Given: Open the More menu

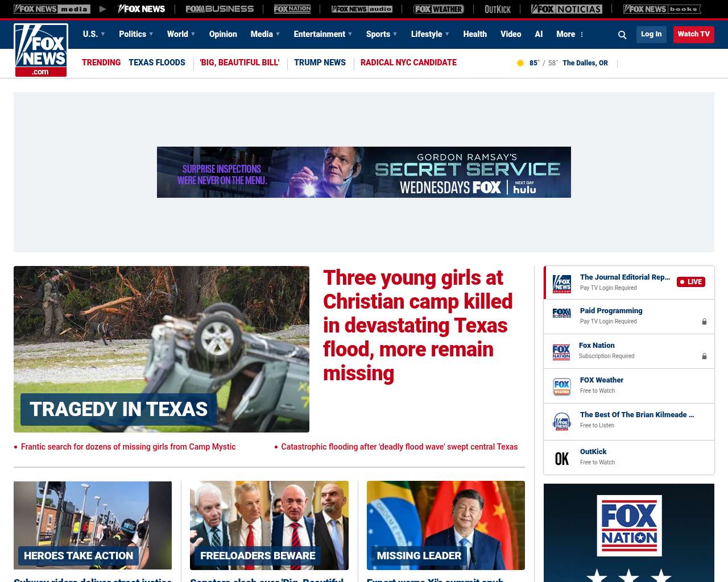Looking at the screenshot, I should click(x=570, y=34).
